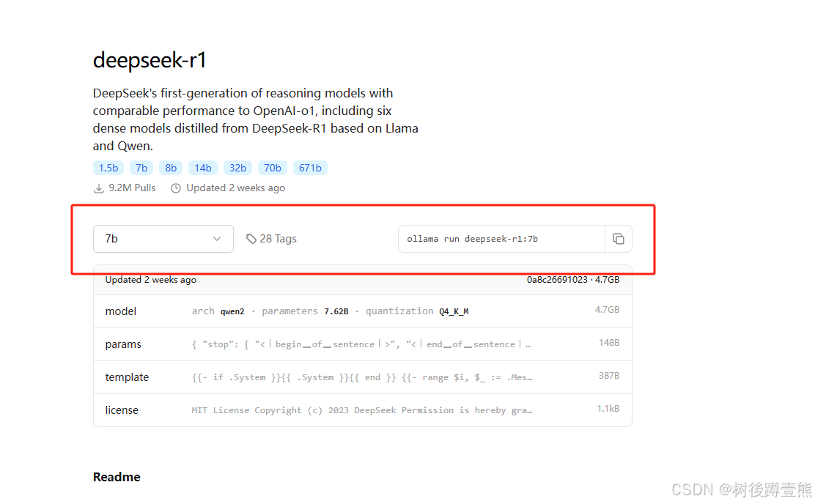This screenshot has width=815, height=504.
Task: Open the params file row
Action: coord(362,344)
